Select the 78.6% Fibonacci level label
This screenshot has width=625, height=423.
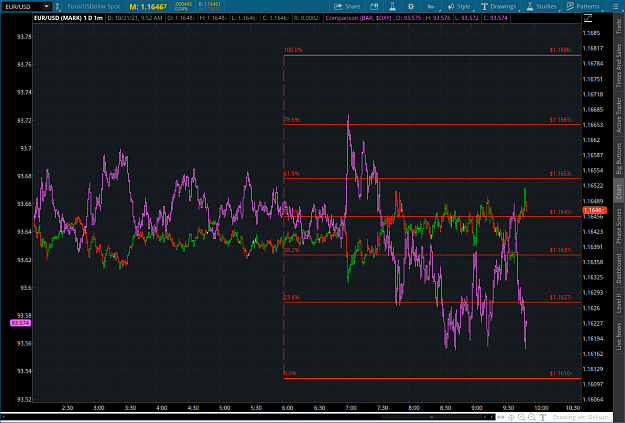click(291, 120)
